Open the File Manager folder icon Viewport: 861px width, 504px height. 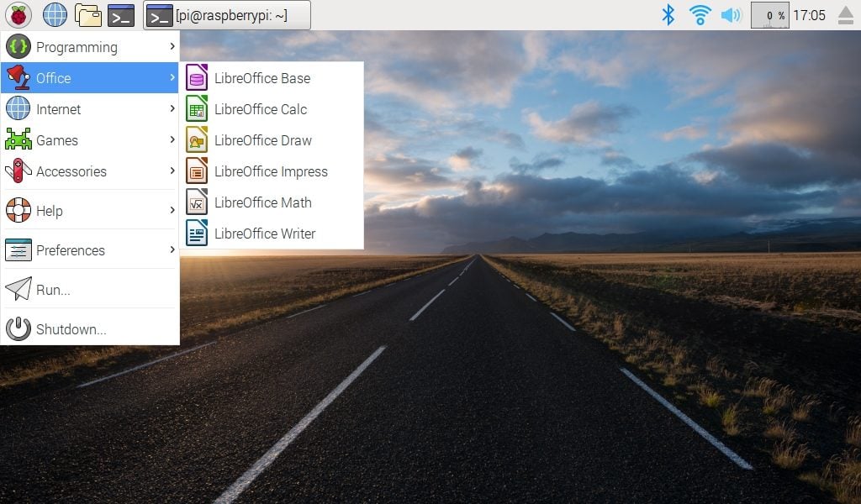(87, 15)
